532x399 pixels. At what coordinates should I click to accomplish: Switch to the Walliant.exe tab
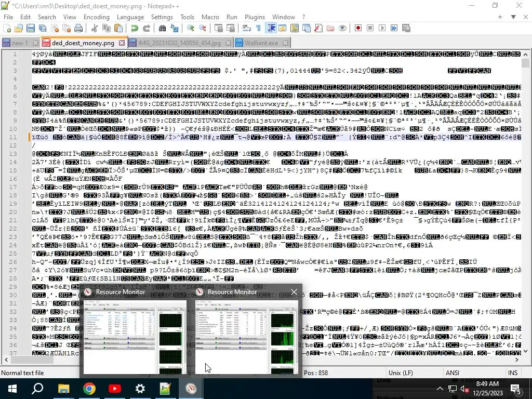point(261,43)
